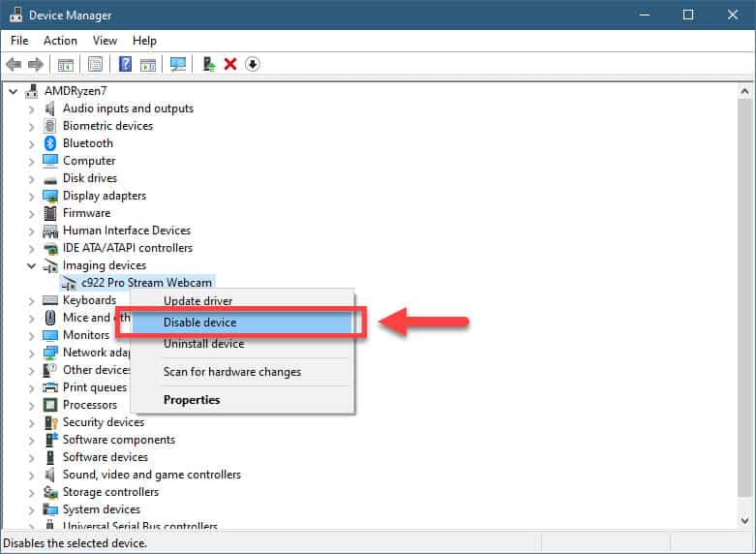Expand the Disk drives chevron
Image resolution: width=756 pixels, height=554 pixels.
tap(31, 178)
